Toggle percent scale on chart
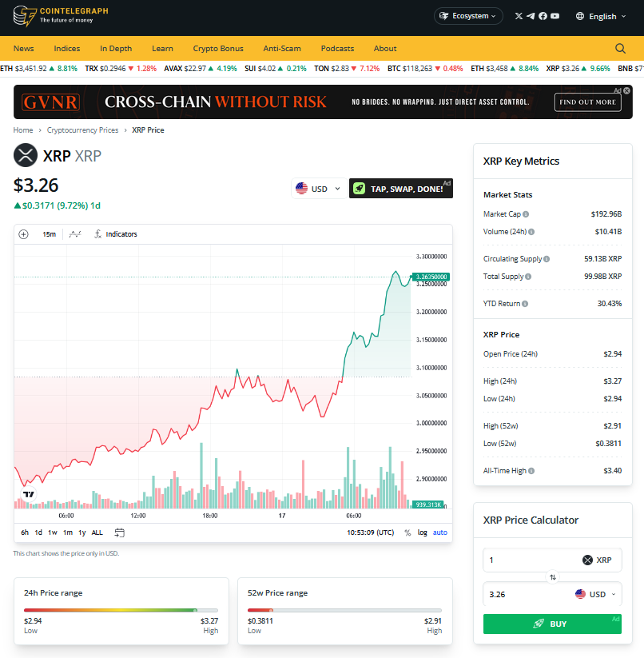 click(x=407, y=532)
